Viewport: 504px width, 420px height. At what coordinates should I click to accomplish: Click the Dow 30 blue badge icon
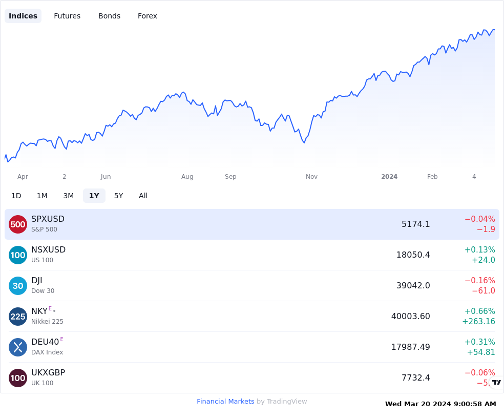18,286
